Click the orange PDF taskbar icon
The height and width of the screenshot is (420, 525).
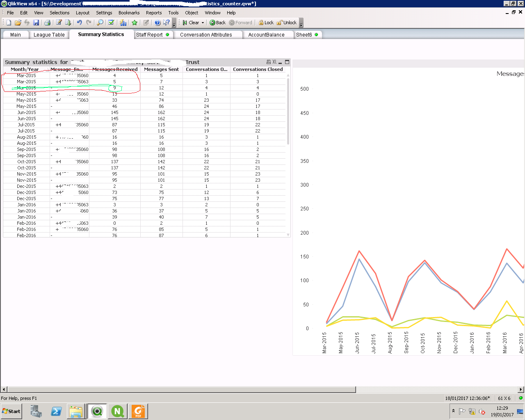click(138, 411)
